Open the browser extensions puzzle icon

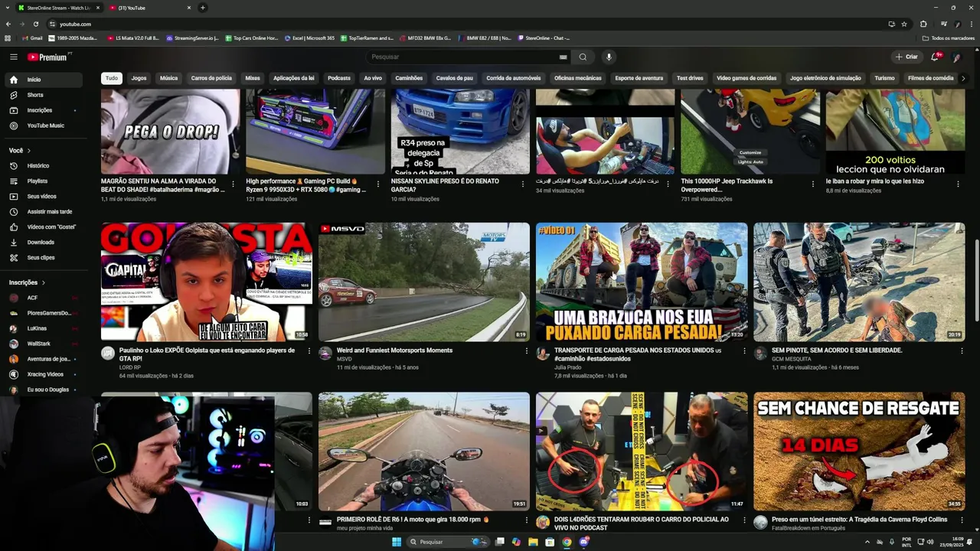[923, 24]
